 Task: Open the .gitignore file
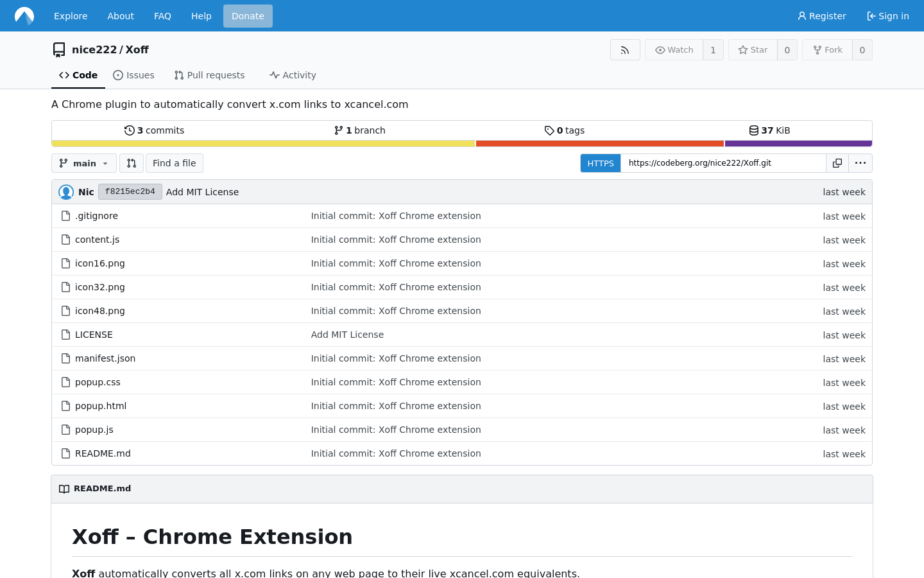[x=96, y=216]
